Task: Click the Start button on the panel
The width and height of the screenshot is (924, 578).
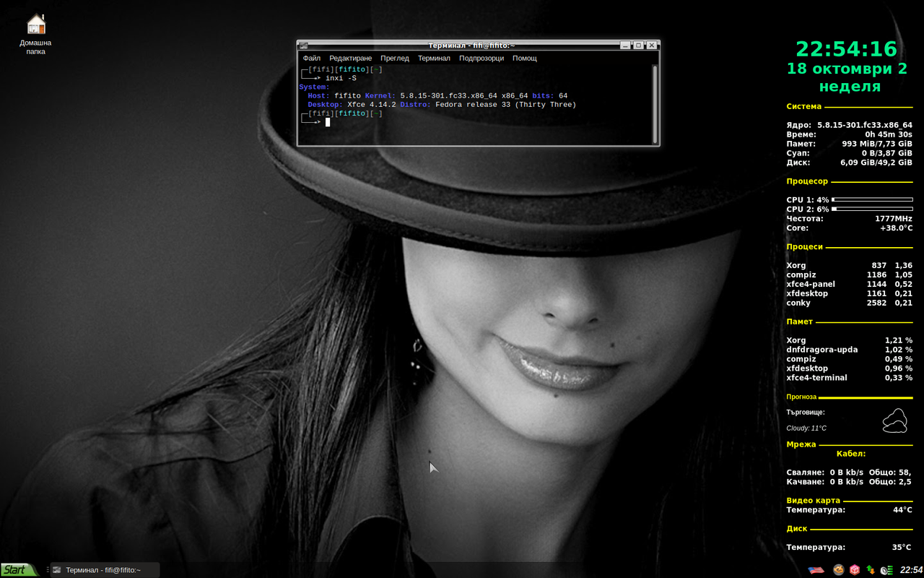Action: click(18, 570)
